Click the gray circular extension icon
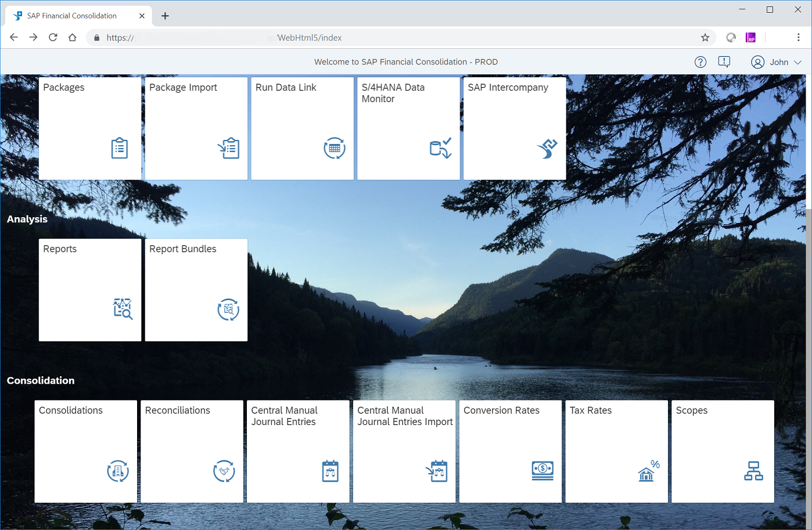This screenshot has width=812, height=530. pos(731,38)
